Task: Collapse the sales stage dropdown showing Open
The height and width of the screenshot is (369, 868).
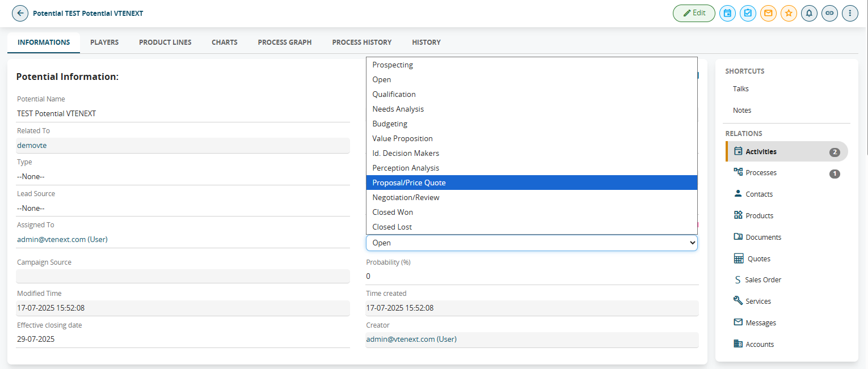Action: (532, 243)
